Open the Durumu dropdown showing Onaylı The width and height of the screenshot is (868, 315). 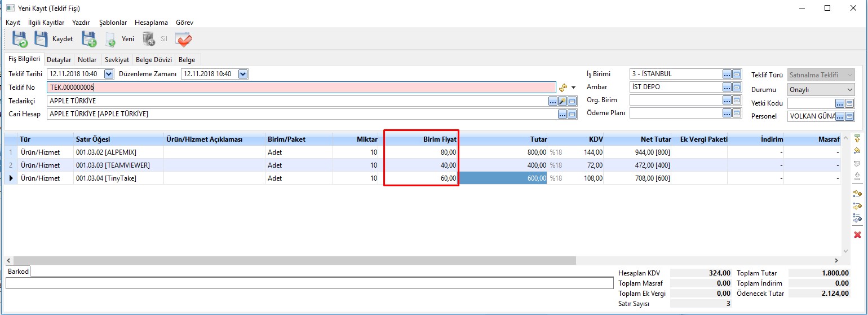850,90
